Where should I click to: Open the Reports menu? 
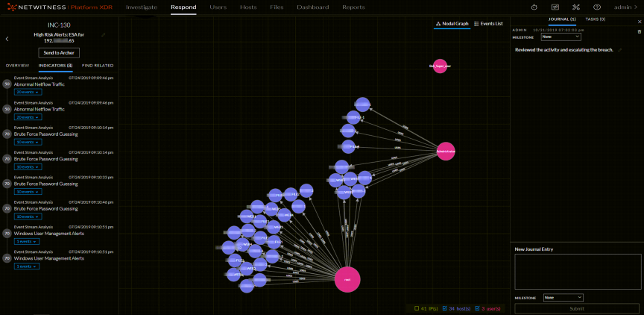[x=353, y=7]
